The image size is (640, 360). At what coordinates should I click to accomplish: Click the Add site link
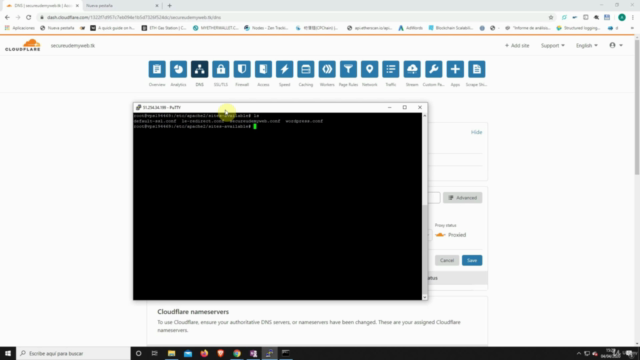[517, 46]
